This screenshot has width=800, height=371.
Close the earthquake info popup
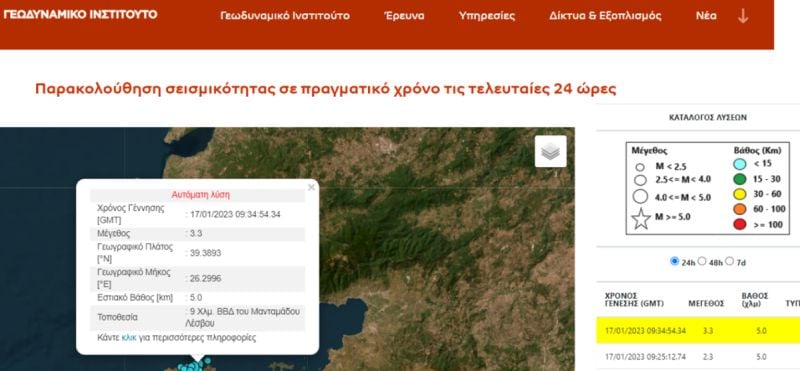[311, 187]
